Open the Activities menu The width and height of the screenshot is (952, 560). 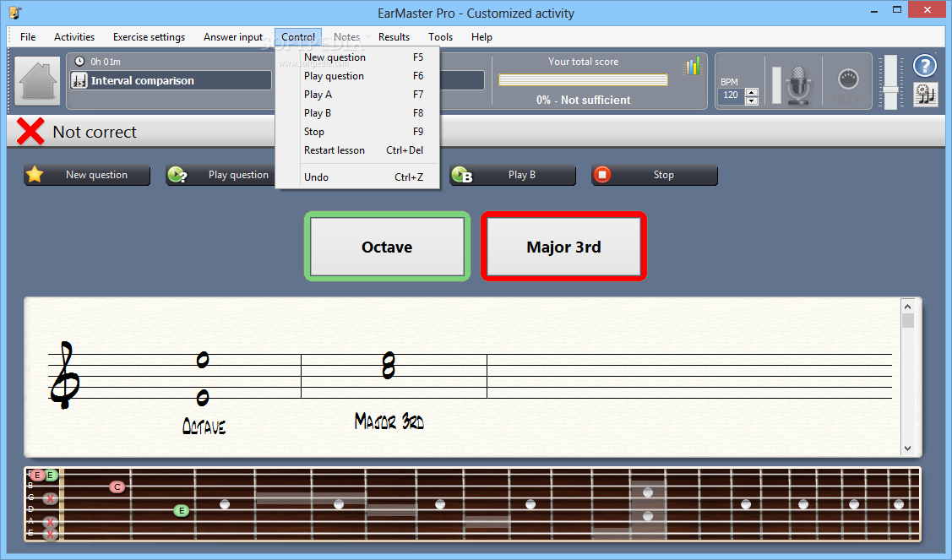click(x=74, y=37)
